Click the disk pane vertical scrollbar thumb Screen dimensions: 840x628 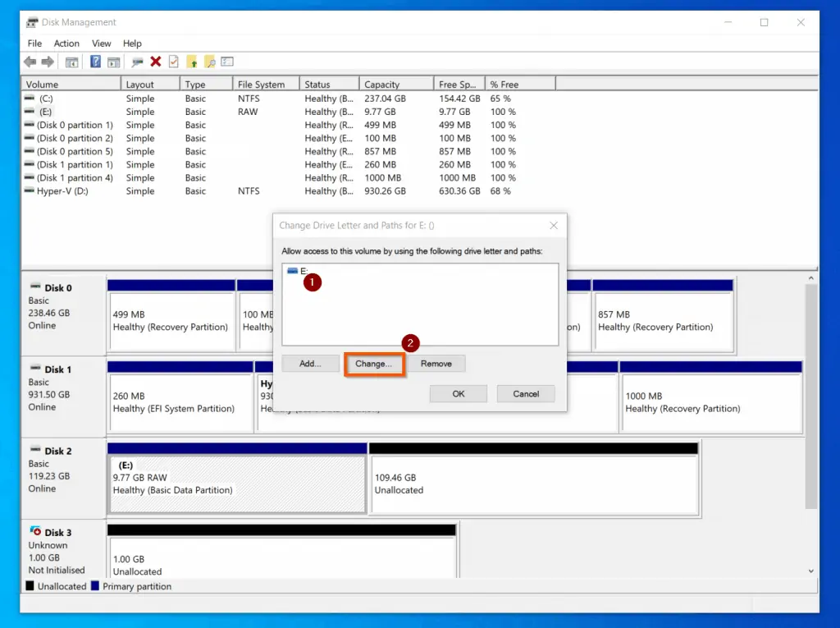point(811,397)
